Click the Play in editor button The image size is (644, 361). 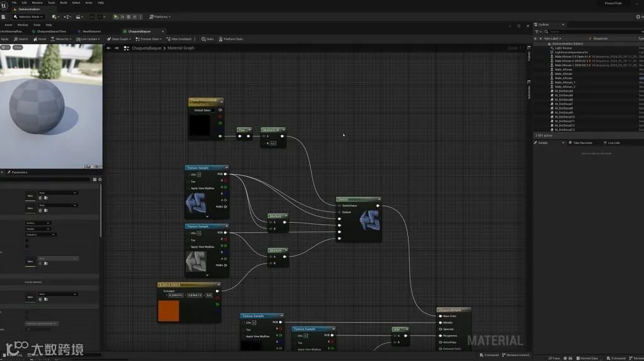(116, 17)
